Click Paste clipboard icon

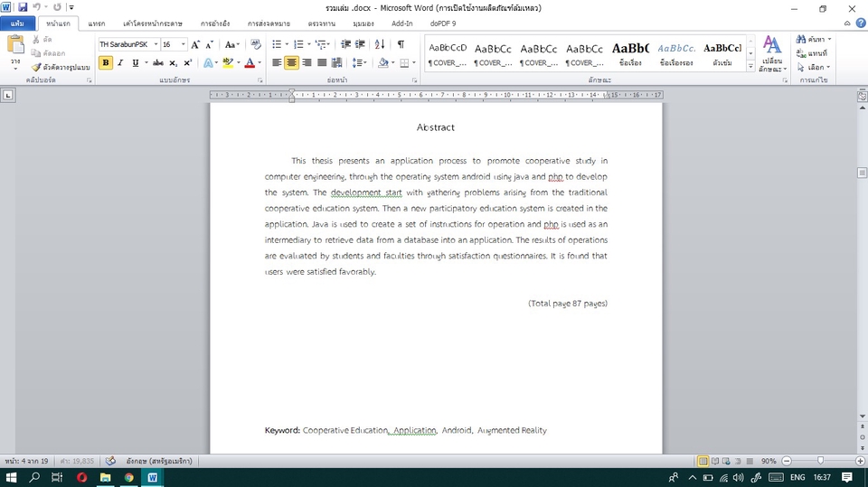pyautogui.click(x=15, y=45)
